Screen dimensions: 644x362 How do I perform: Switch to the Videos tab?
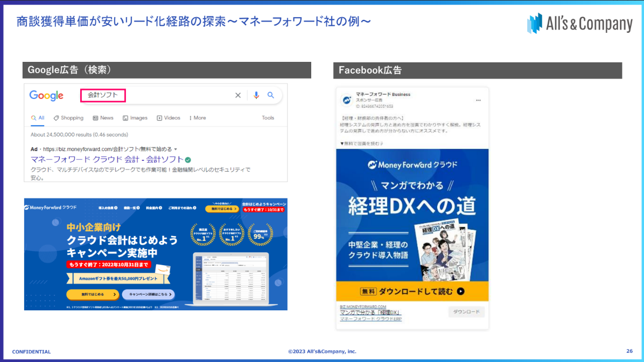tap(169, 118)
